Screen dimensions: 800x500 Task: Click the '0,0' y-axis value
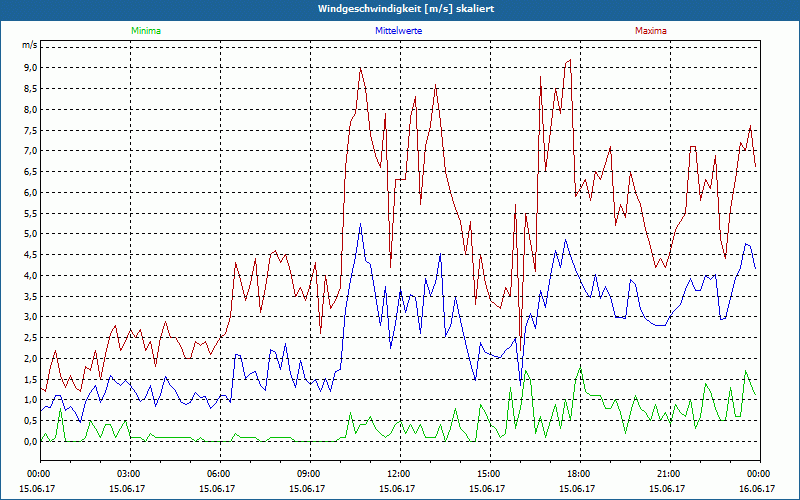point(31,442)
